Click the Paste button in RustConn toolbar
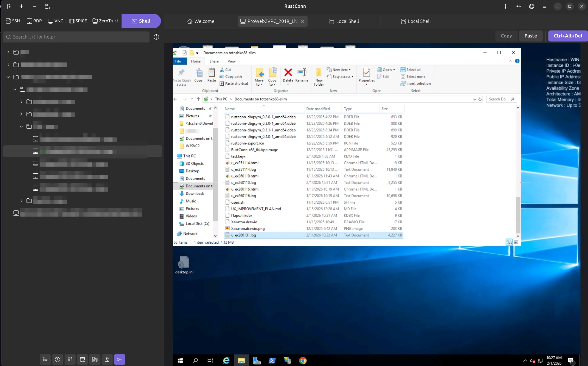 tap(530, 36)
